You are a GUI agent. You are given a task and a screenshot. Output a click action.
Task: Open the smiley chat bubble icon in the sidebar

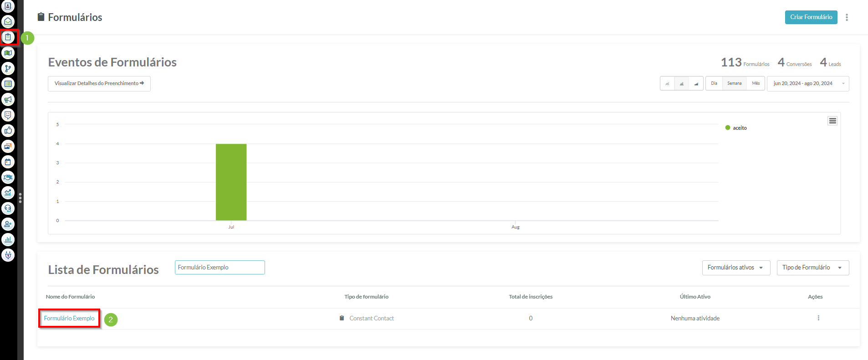click(8, 115)
